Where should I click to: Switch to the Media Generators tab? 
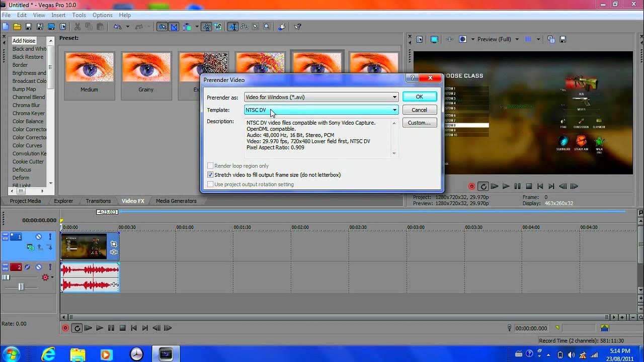pyautogui.click(x=176, y=201)
